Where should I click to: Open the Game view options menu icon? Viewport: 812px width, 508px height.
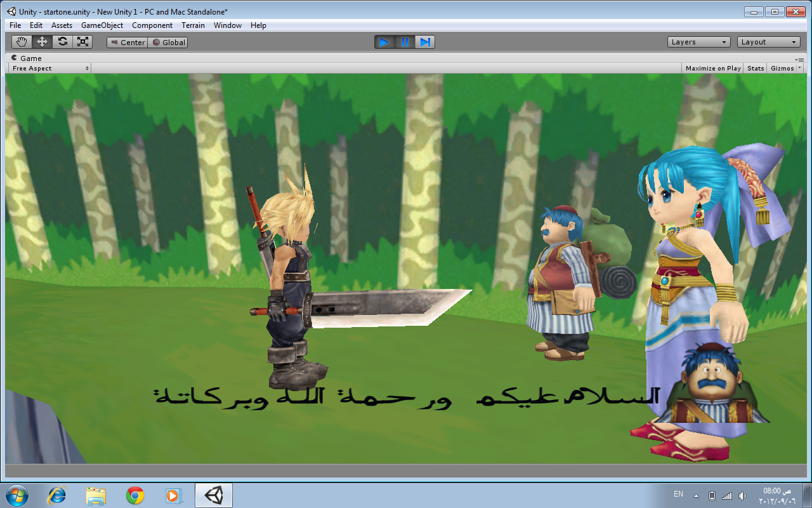[x=801, y=58]
